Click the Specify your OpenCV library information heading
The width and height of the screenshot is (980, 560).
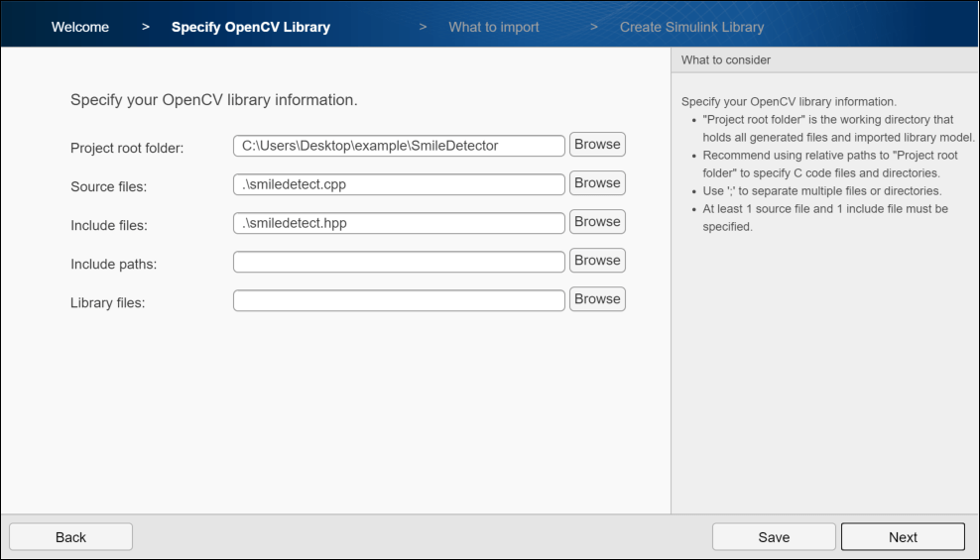click(213, 100)
